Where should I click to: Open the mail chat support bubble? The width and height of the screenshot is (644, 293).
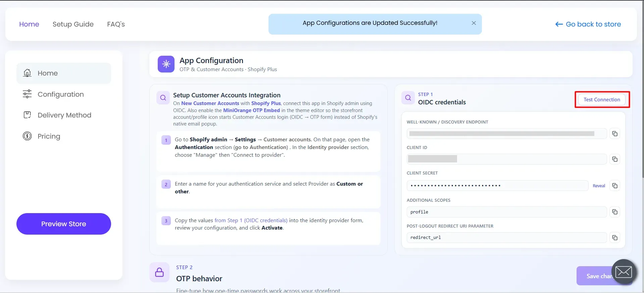coord(624,272)
